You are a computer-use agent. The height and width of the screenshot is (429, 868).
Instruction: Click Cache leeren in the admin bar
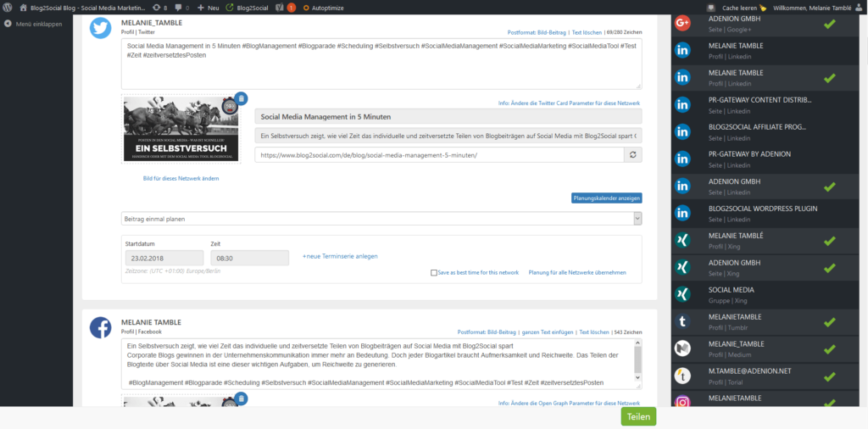point(744,8)
